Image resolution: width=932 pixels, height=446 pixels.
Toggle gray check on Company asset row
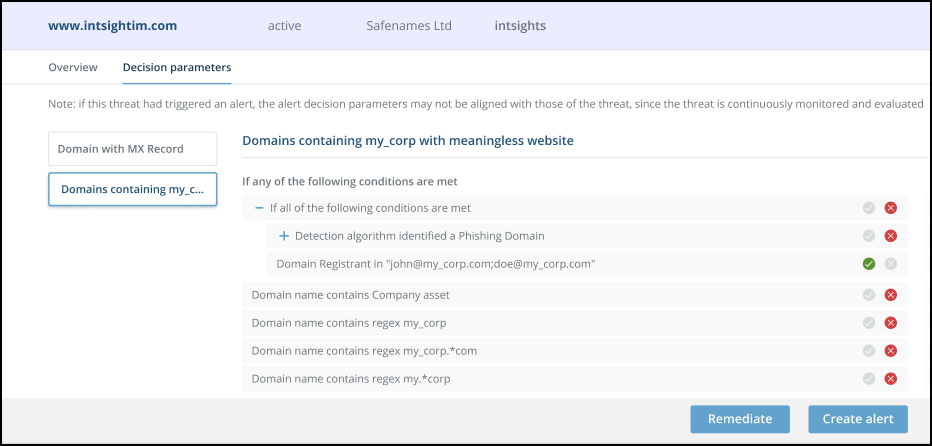click(870, 295)
